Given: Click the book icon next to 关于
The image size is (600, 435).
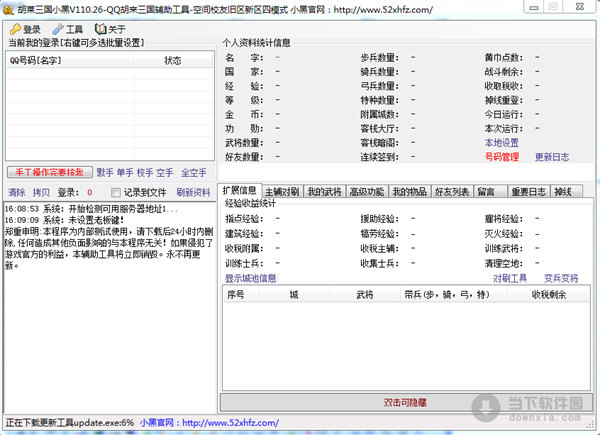Looking at the screenshot, I should click(100, 29).
